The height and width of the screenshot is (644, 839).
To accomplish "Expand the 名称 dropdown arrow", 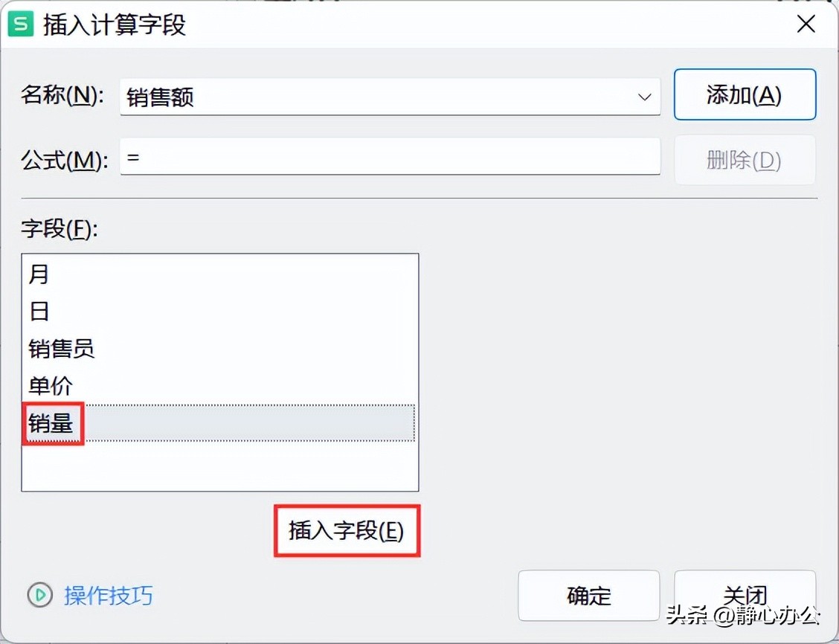I will [644, 97].
